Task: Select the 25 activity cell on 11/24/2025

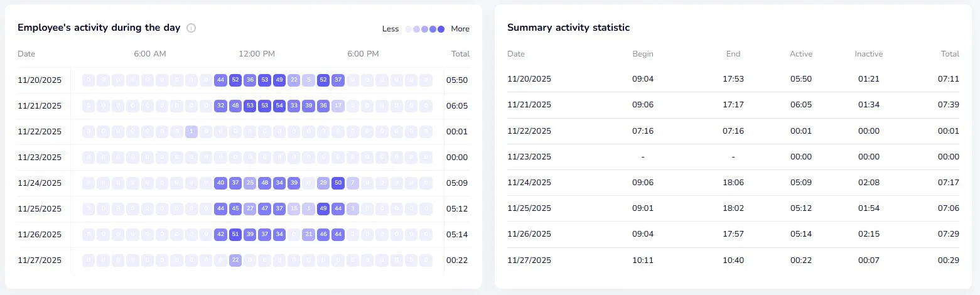Action: (250, 183)
